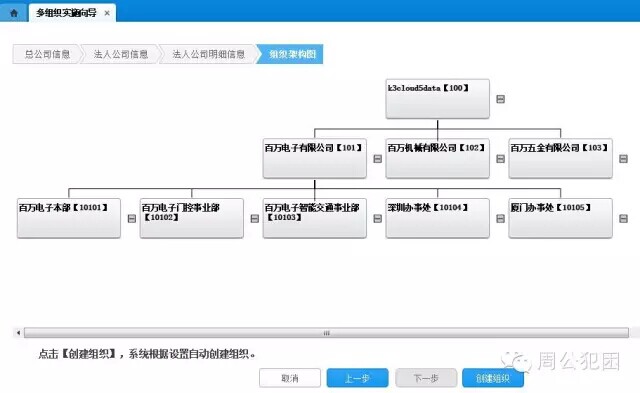Open the home tab icon

[x=14, y=13]
